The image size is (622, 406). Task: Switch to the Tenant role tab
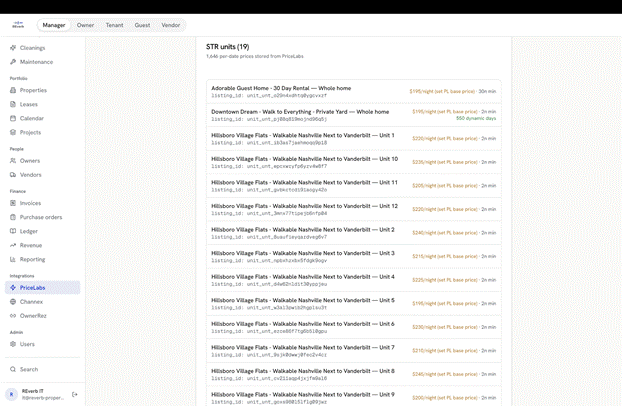click(x=114, y=25)
